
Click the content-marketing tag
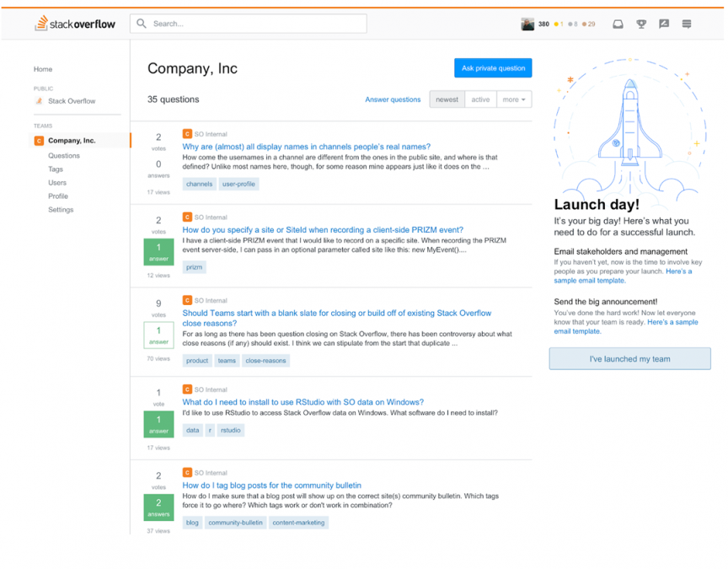point(298,523)
